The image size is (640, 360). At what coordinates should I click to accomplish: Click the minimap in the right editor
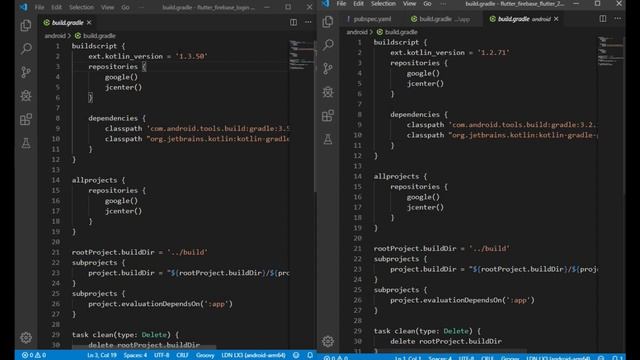610,51
